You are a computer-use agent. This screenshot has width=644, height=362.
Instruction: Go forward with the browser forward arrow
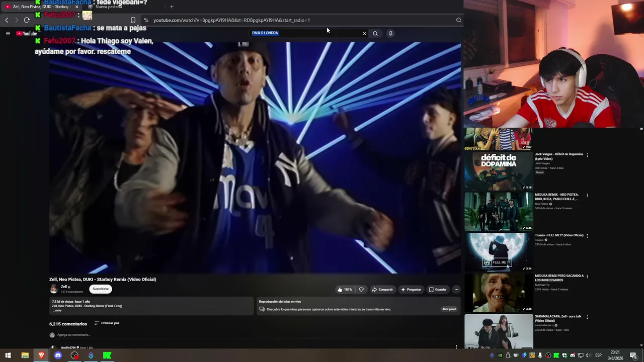17,20
